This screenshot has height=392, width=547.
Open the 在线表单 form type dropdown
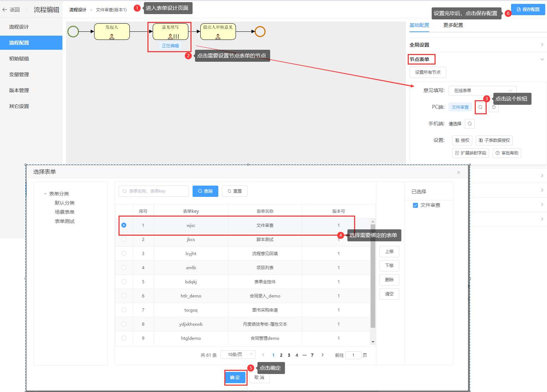click(x=482, y=91)
